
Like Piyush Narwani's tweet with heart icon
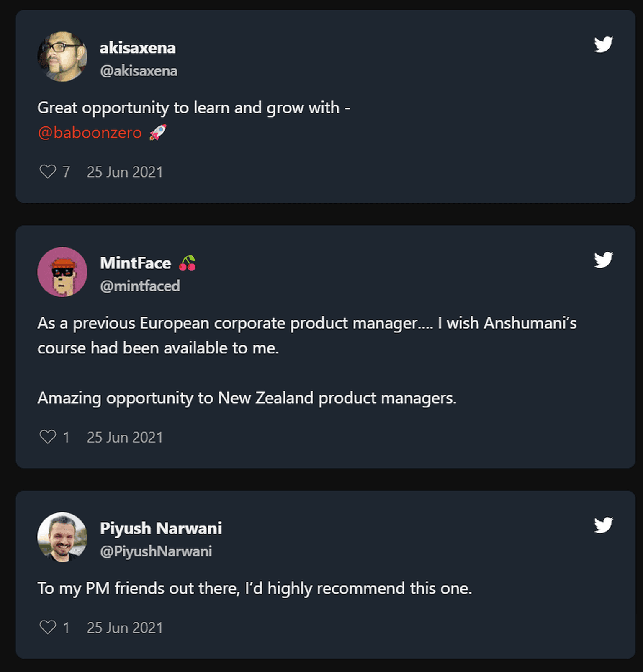pyautogui.click(x=48, y=627)
